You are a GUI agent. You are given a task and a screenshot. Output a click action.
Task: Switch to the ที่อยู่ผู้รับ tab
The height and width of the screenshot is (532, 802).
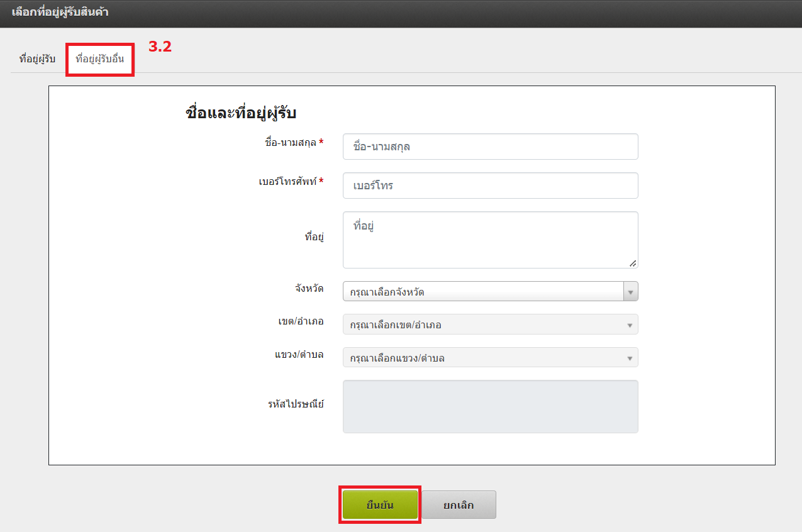[37, 59]
